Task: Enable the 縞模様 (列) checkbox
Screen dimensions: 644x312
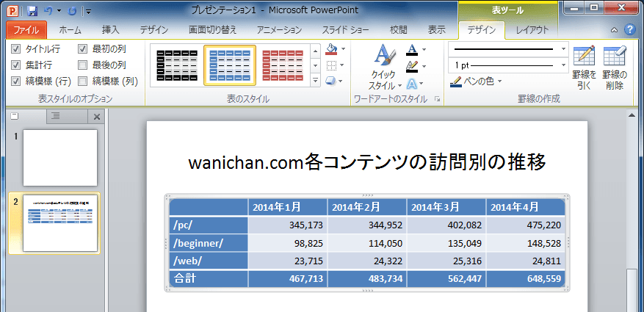Action: click(83, 81)
